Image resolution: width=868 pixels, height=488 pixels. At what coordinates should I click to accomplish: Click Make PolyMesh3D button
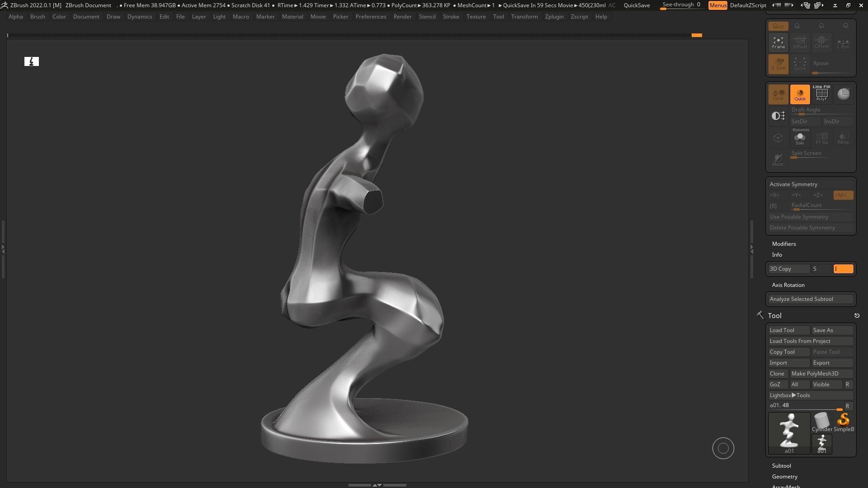[821, 374]
